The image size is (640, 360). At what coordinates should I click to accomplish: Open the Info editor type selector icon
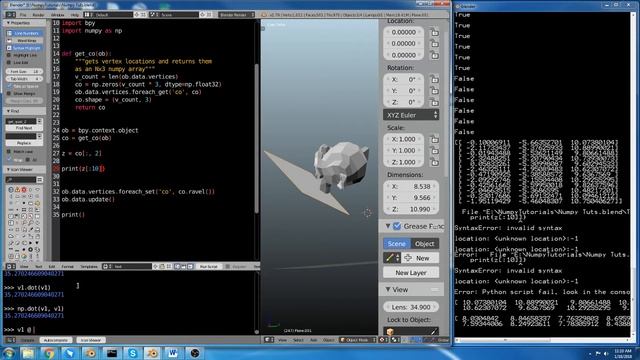pos(10,15)
